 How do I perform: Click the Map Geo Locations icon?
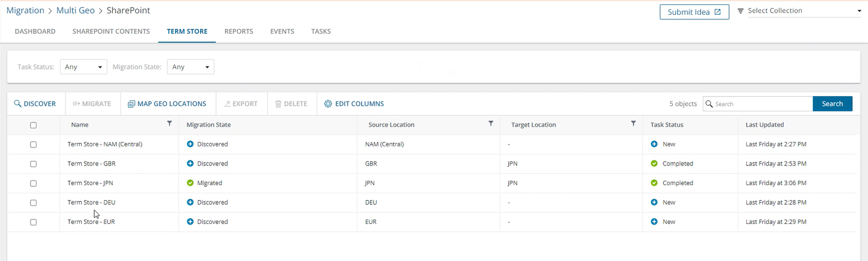(x=131, y=104)
